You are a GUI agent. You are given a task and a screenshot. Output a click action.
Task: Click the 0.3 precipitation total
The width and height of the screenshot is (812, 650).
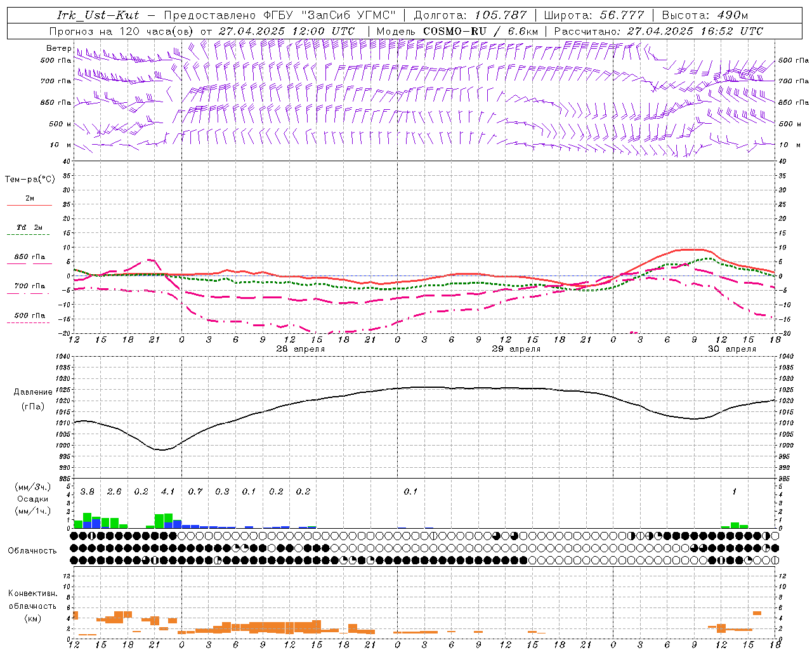click(x=222, y=492)
